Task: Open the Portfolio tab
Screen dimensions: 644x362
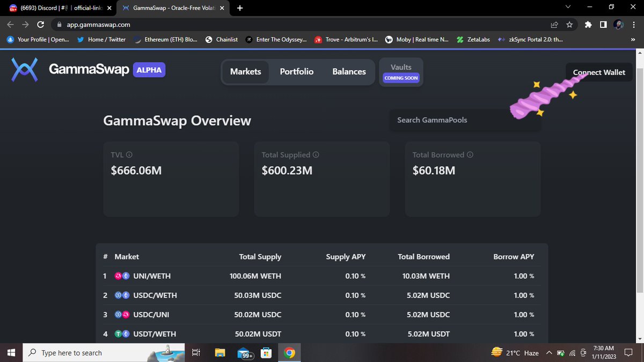Action: click(x=297, y=71)
